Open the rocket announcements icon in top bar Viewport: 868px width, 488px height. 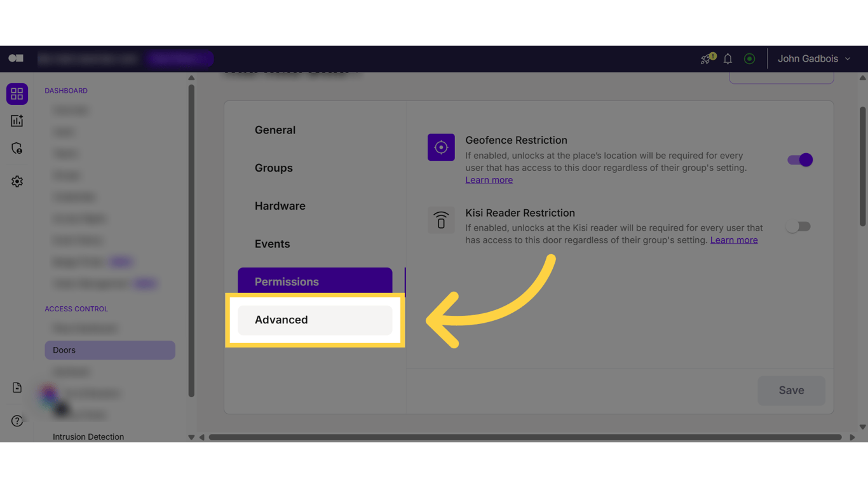706,58
